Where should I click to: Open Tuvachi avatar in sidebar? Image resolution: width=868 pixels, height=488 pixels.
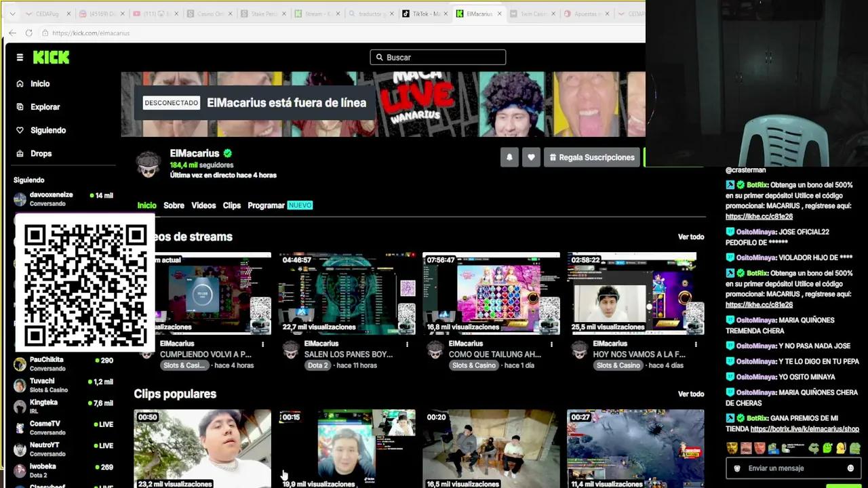[x=20, y=386]
